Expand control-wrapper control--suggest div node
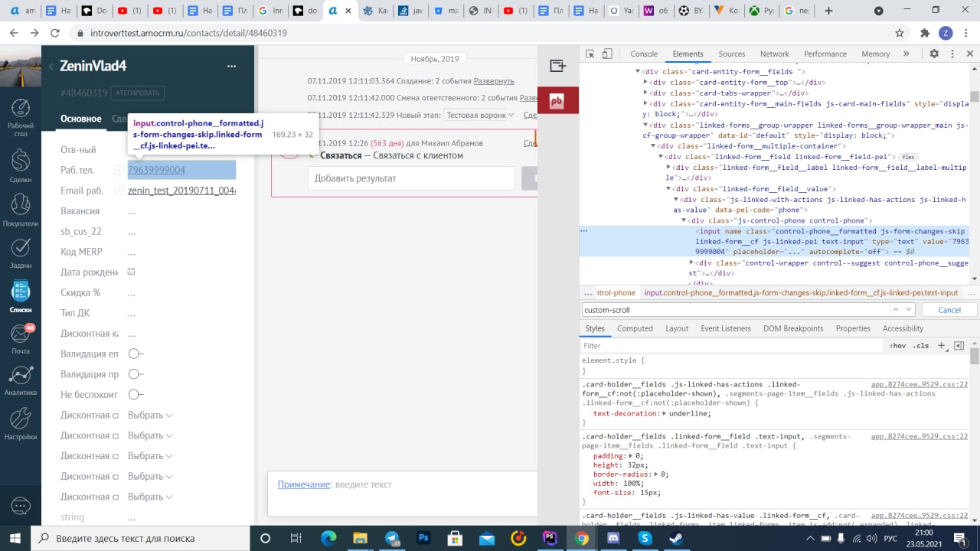Image resolution: width=980 pixels, height=551 pixels. [x=691, y=262]
